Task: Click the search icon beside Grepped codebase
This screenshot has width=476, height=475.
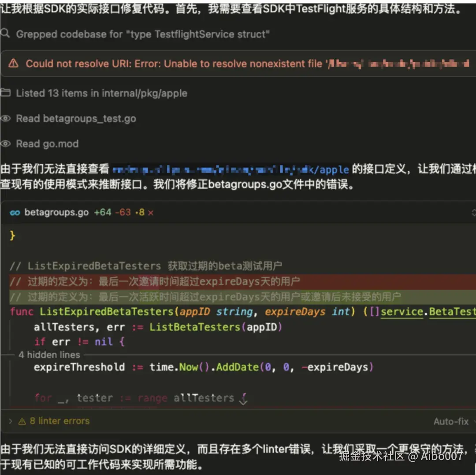Action: pyautogui.click(x=5, y=33)
